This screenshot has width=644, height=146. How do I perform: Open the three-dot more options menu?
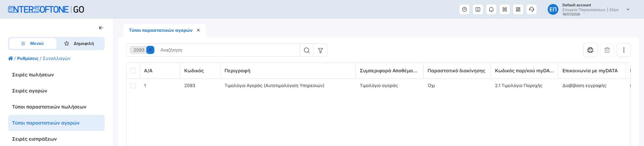coord(624,50)
